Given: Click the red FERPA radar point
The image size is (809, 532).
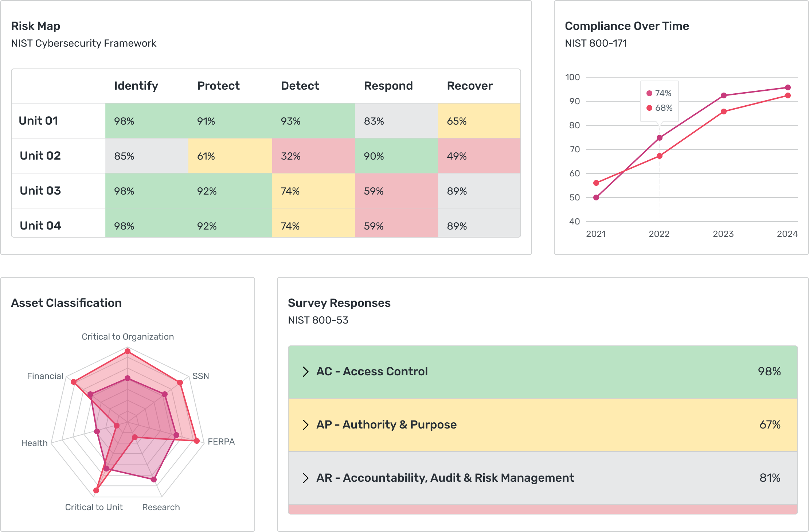Looking at the screenshot, I should coord(197,441).
